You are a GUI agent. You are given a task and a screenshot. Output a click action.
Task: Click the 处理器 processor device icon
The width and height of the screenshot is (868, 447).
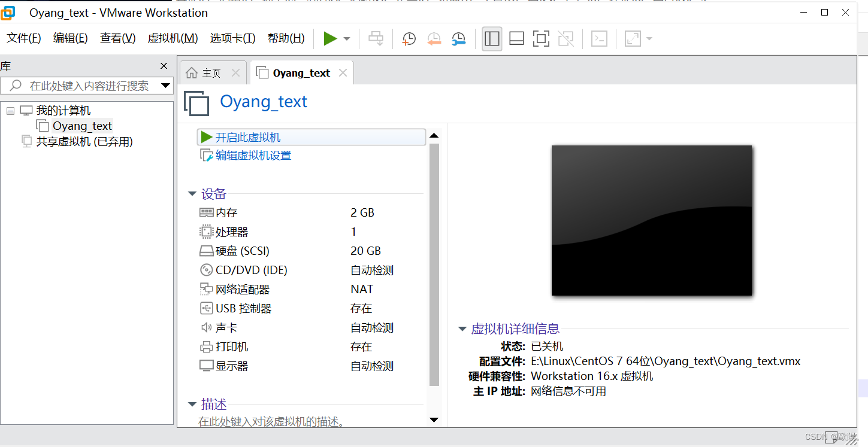pos(206,232)
